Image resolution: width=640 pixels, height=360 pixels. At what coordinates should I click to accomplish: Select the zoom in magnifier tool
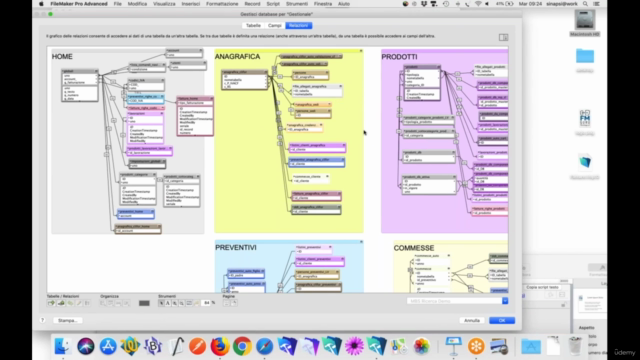[x=175, y=303]
